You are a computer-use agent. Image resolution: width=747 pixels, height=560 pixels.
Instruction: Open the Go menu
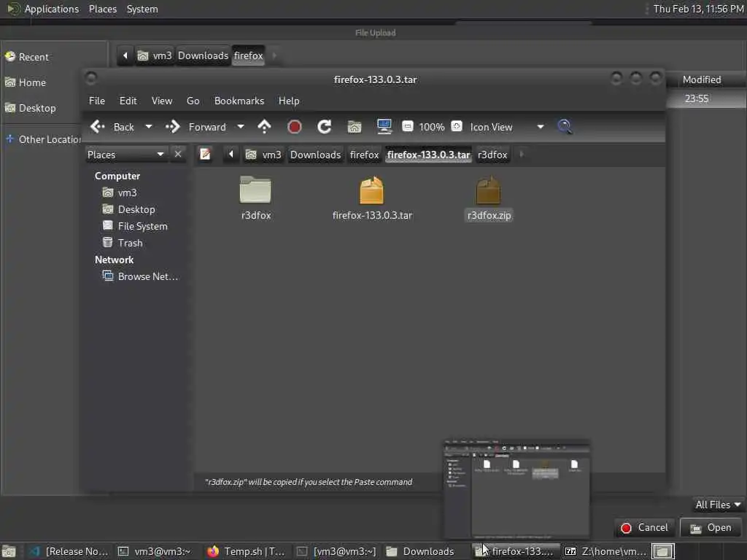point(193,101)
